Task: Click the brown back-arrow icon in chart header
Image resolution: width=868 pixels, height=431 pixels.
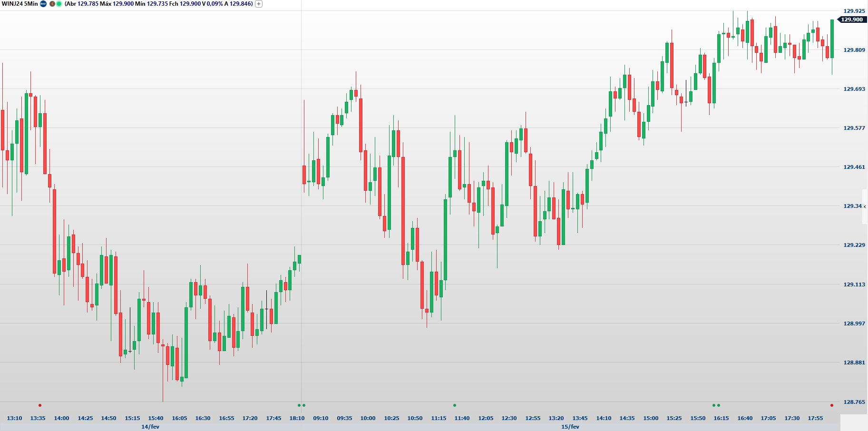Action: (52, 4)
